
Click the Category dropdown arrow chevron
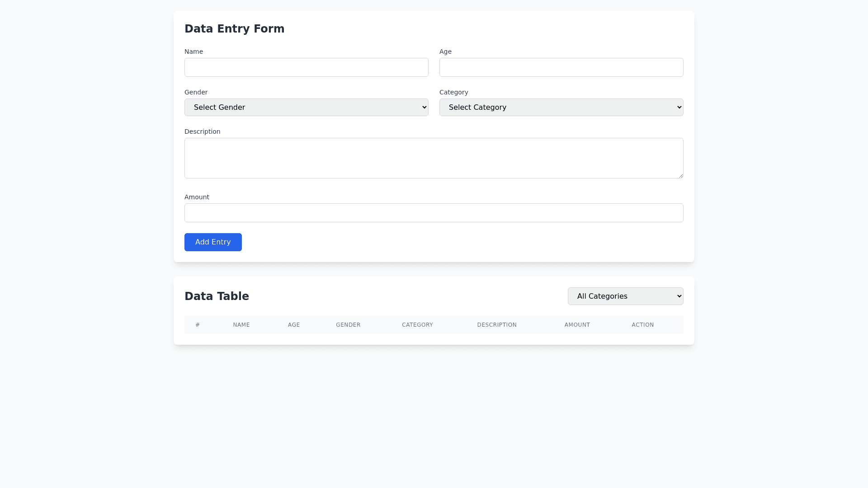pyautogui.click(x=679, y=107)
